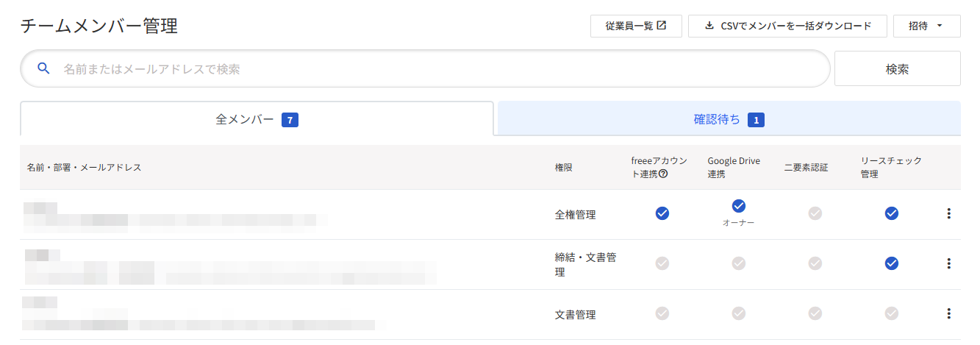This screenshot has width=980, height=345.
Task: Click freee account check for 全権管理 row
Action: point(662,213)
